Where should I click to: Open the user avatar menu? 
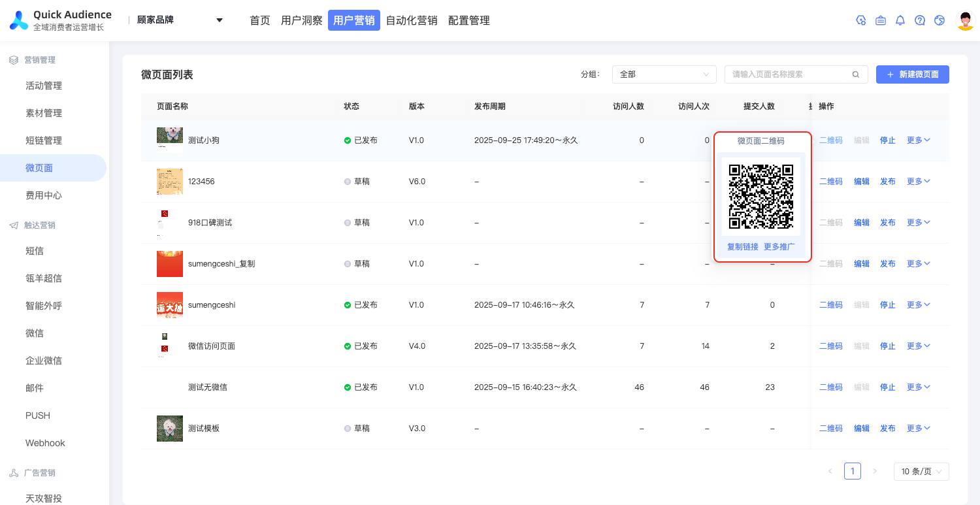pyautogui.click(x=966, y=20)
